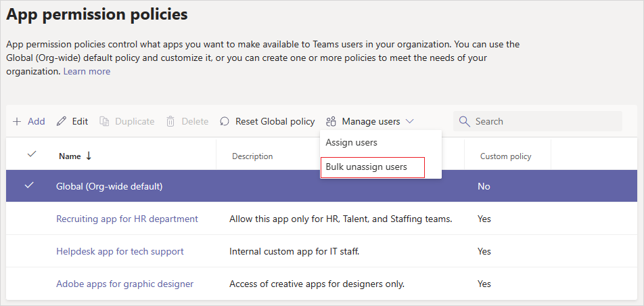Click the Add plus icon

click(17, 122)
